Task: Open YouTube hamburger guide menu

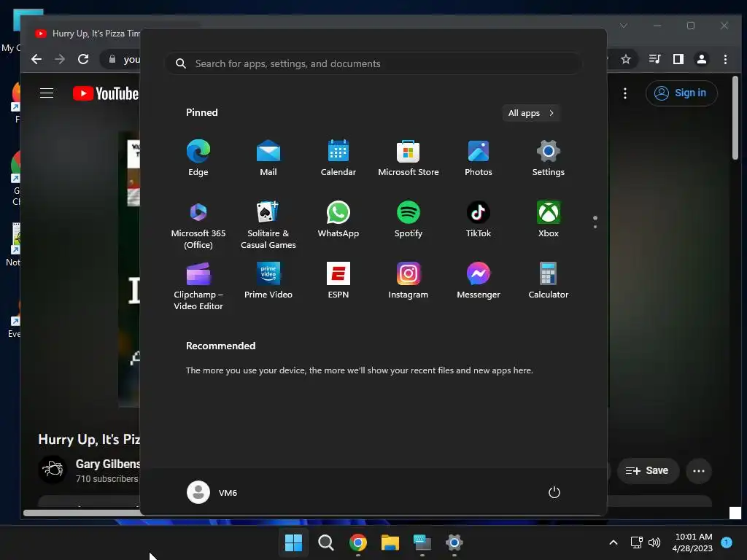Action: [47, 93]
